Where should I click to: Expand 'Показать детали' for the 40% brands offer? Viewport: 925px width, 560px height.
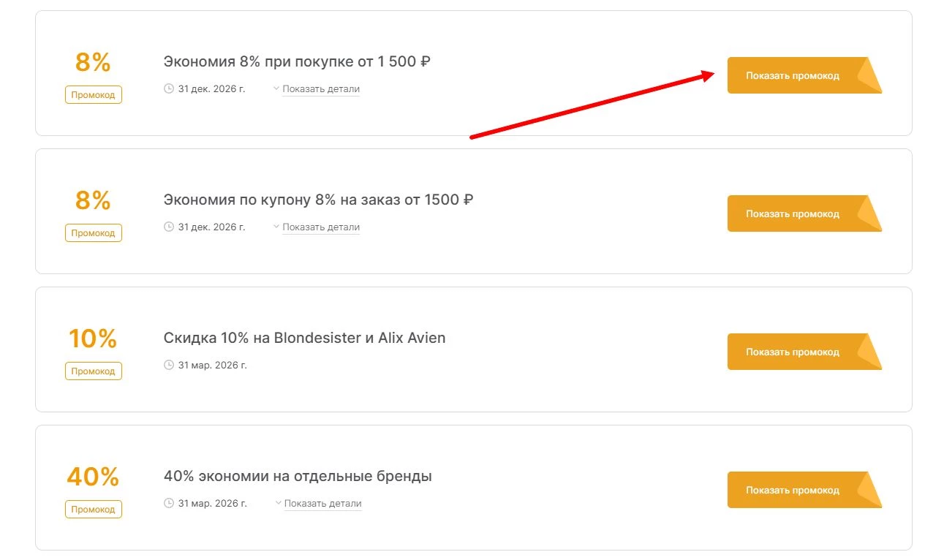pos(322,504)
